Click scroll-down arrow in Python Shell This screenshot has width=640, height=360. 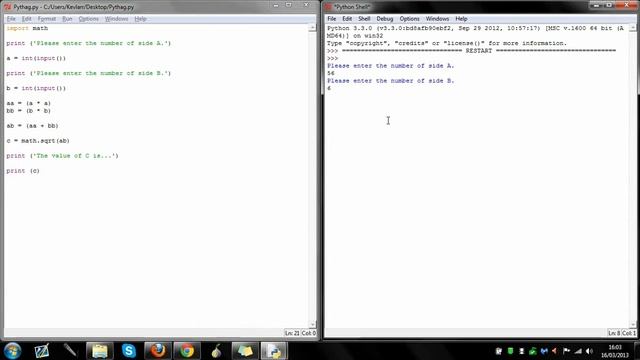pyautogui.click(x=633, y=324)
